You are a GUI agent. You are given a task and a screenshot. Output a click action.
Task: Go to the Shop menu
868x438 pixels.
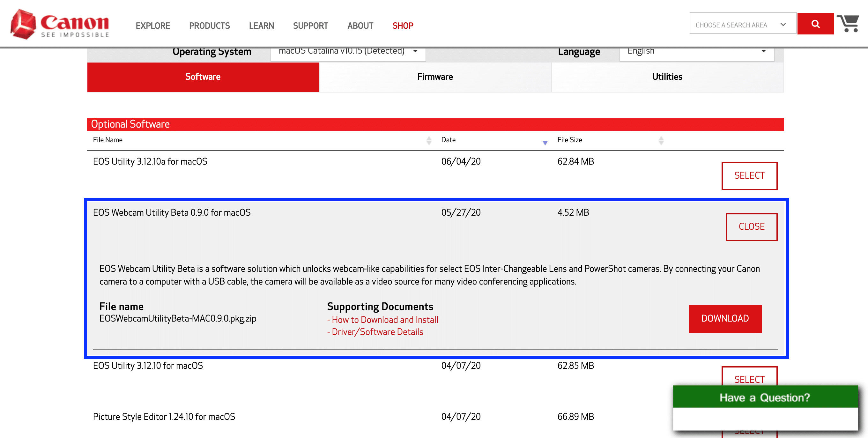pyautogui.click(x=403, y=26)
